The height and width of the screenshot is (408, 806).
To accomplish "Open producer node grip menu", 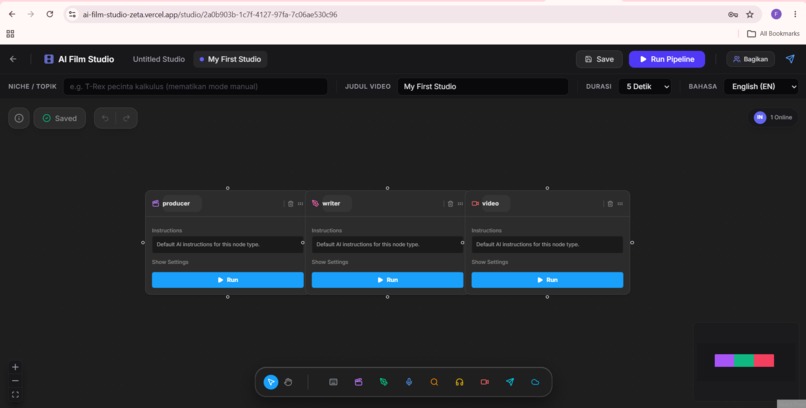I will click(300, 203).
